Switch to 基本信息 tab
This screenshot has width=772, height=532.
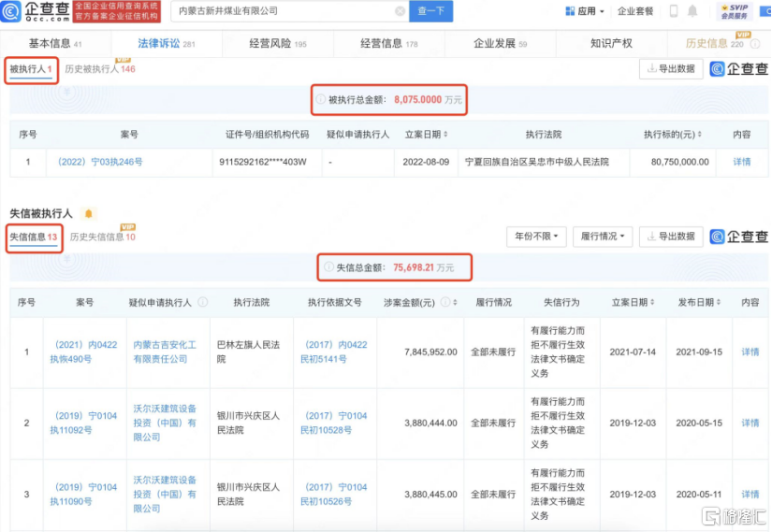click(x=55, y=43)
